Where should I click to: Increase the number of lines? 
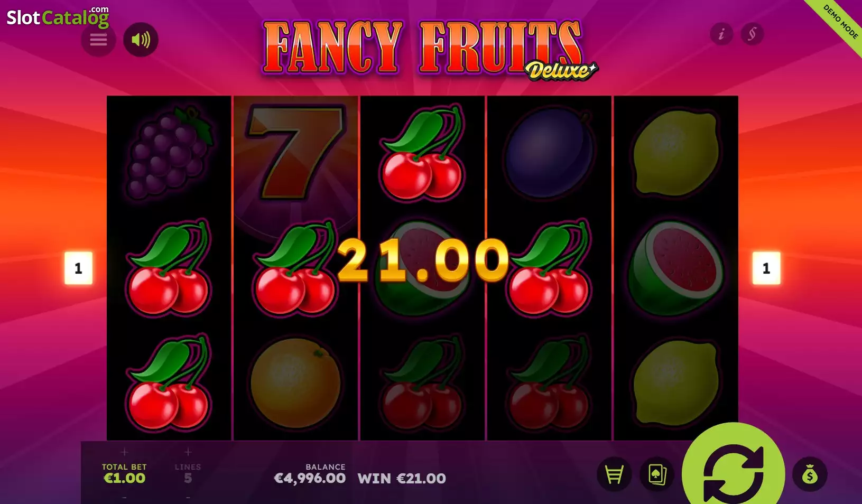point(188,452)
